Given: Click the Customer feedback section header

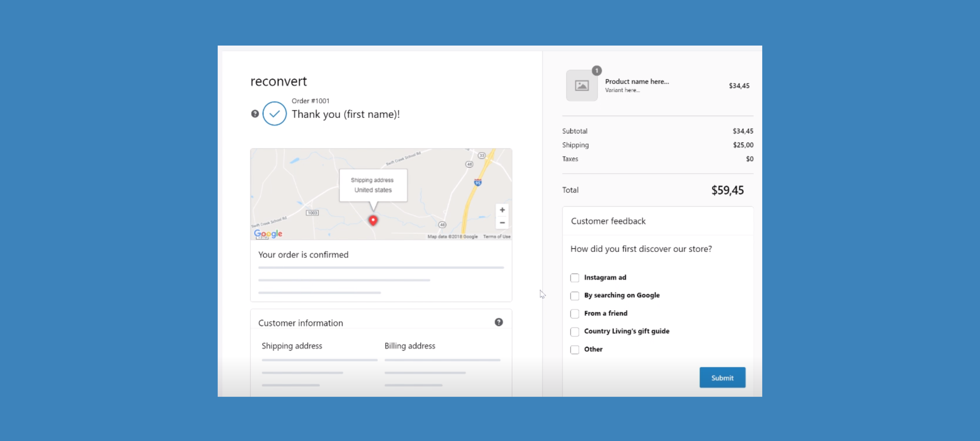Looking at the screenshot, I should click(608, 221).
